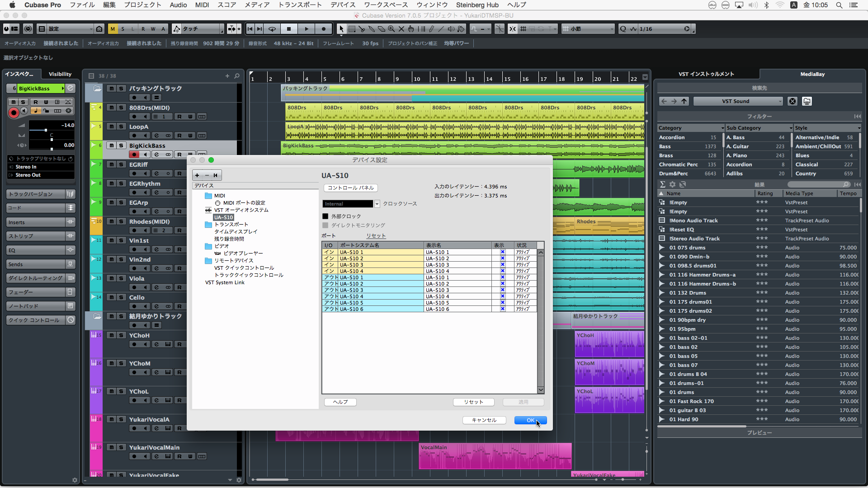Open the MIDI menu in menu bar
Image resolution: width=868 pixels, height=488 pixels.
click(202, 5)
